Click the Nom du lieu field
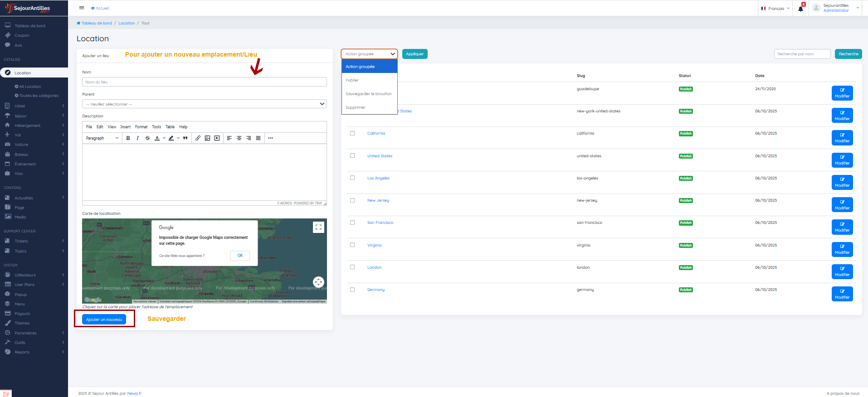Viewport: 868px width, 397px height. (204, 82)
